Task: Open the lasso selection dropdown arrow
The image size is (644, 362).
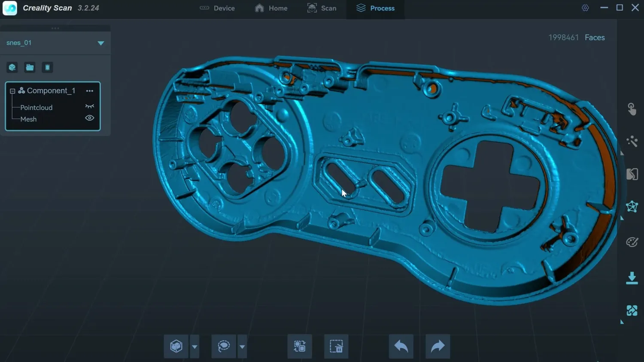Action: (x=242, y=346)
